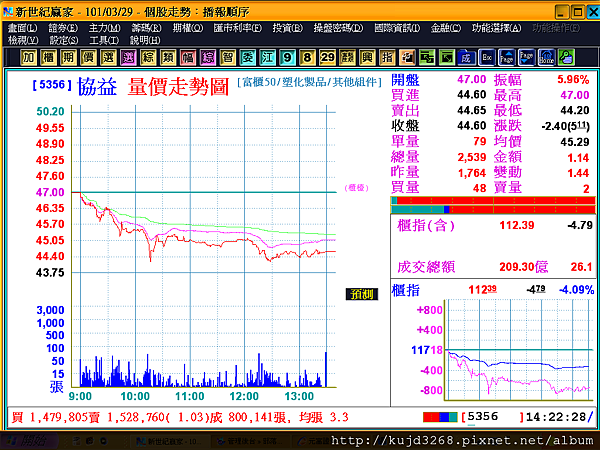Click the cyan 9 toolbar icon
Image resolution: width=600 pixels, height=450 pixels.
tap(287, 58)
